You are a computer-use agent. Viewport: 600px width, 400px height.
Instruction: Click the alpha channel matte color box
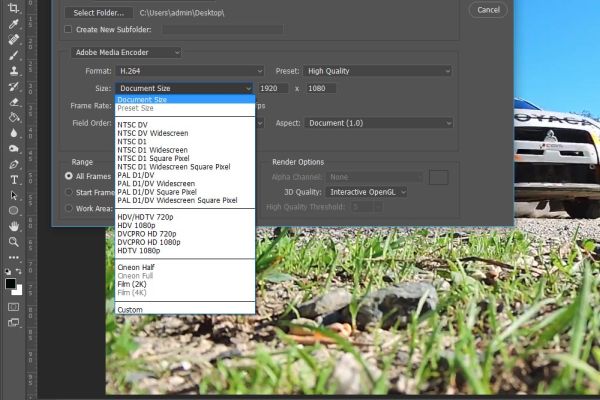point(439,177)
